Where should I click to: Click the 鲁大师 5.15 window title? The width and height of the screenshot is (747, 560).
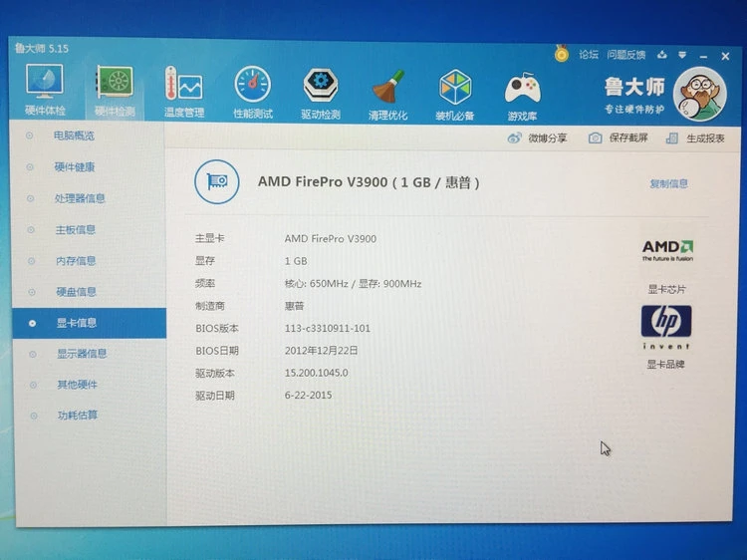42,49
